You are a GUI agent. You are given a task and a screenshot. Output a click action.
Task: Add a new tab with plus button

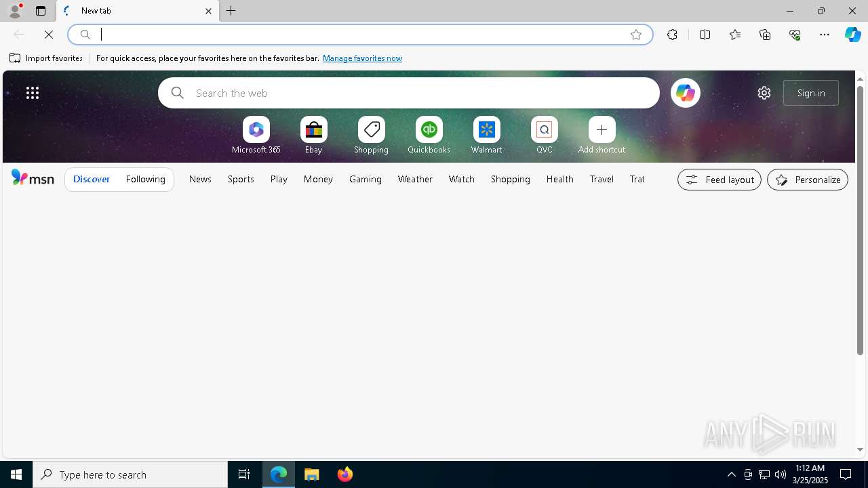pyautogui.click(x=231, y=11)
